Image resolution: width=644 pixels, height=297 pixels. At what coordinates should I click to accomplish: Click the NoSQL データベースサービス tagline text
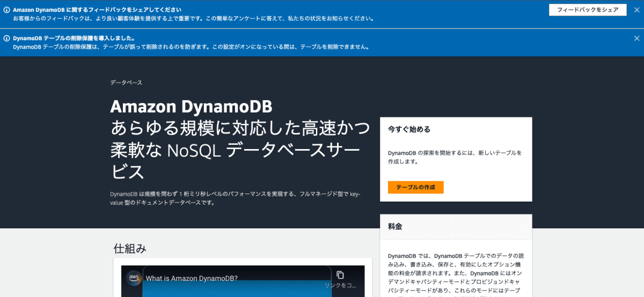click(x=240, y=151)
